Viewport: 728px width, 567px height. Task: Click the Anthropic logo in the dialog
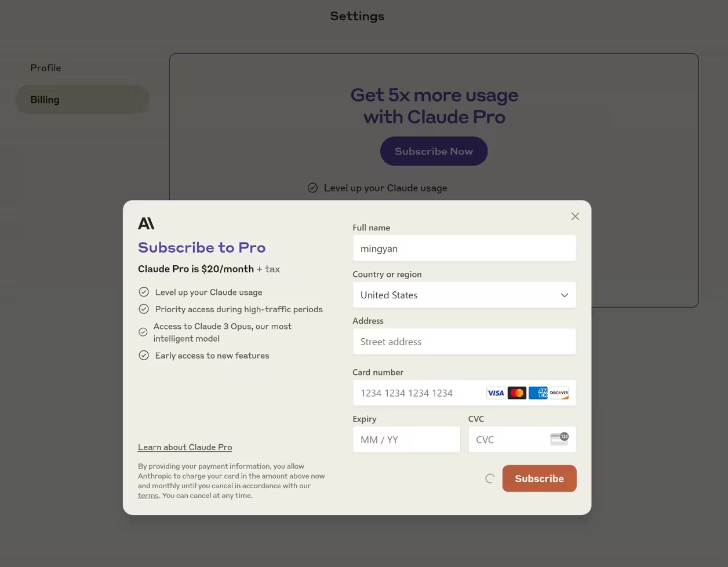tap(146, 224)
